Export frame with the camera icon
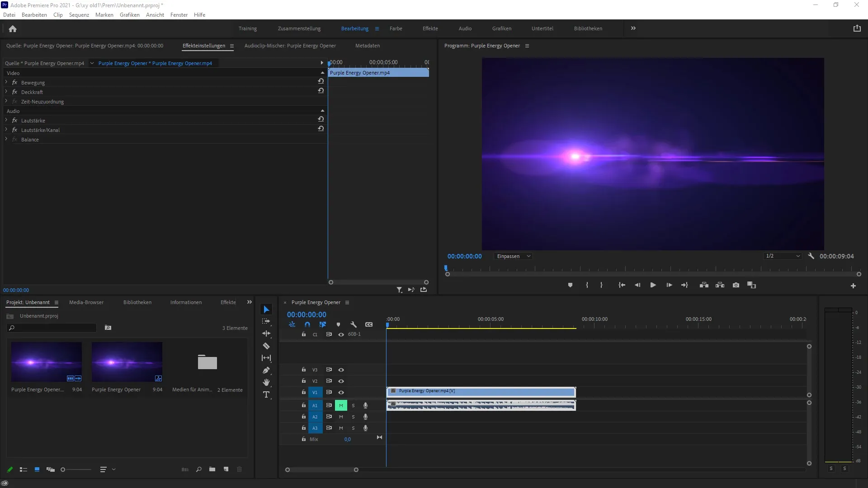Image resolution: width=868 pixels, height=488 pixels. (736, 285)
